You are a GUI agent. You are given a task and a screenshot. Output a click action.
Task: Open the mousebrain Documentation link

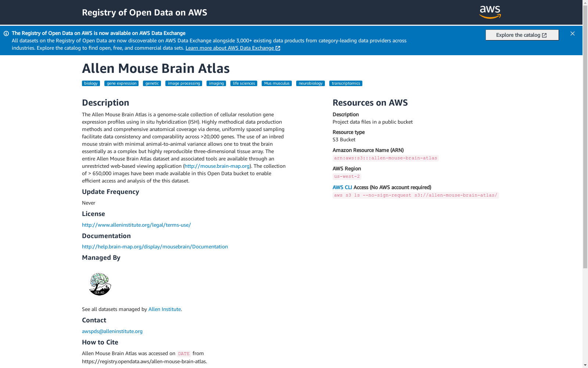(x=155, y=247)
